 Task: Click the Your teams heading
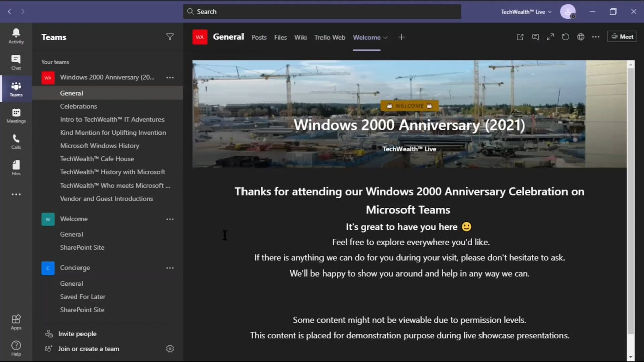tap(55, 62)
